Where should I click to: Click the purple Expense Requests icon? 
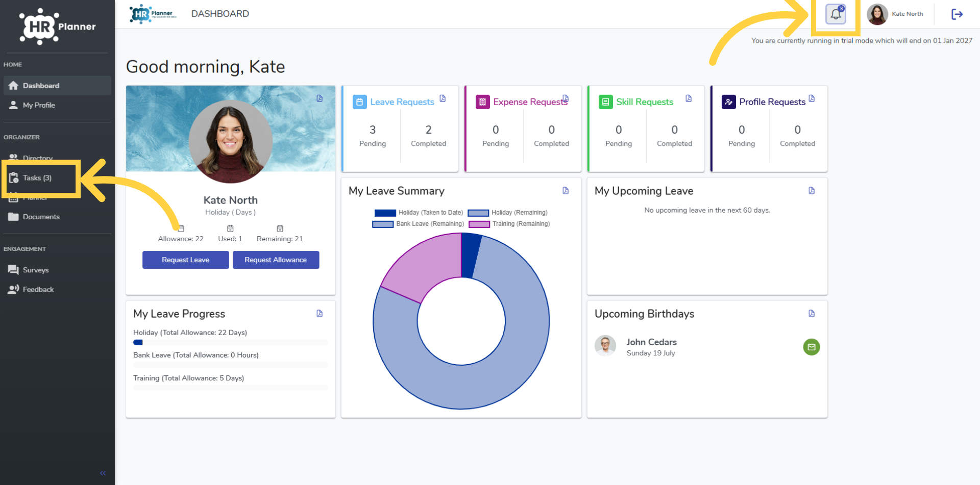tap(482, 102)
